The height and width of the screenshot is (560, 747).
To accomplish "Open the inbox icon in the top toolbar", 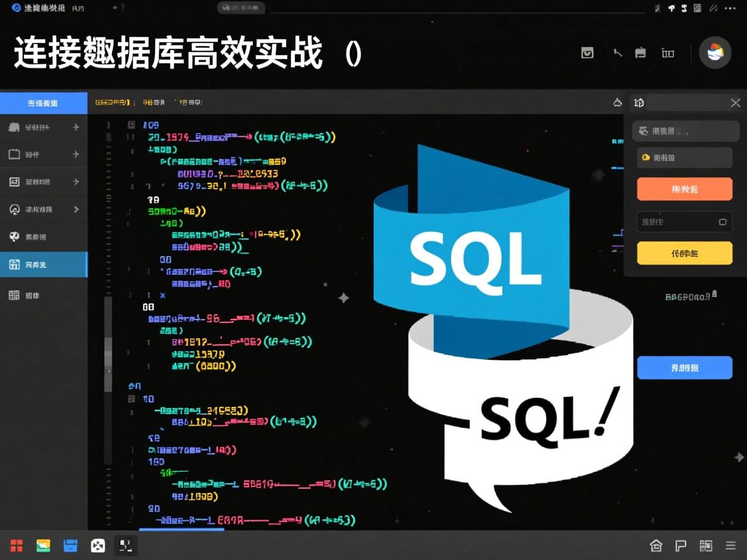I will [589, 53].
